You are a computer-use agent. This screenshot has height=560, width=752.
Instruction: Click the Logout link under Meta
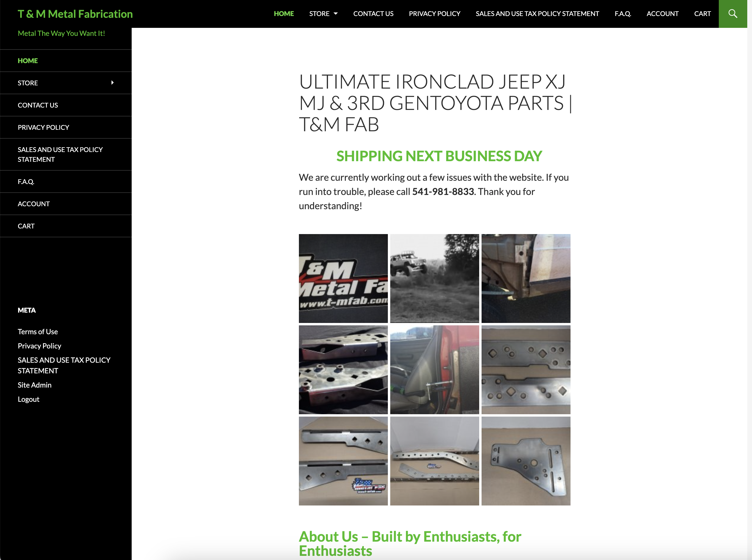pos(28,399)
